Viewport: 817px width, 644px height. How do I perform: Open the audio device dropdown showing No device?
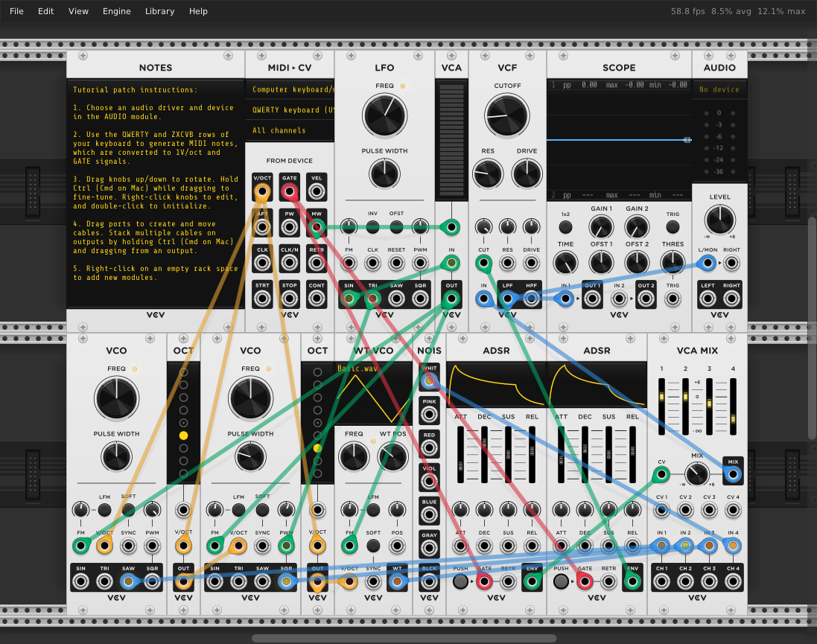(x=719, y=89)
